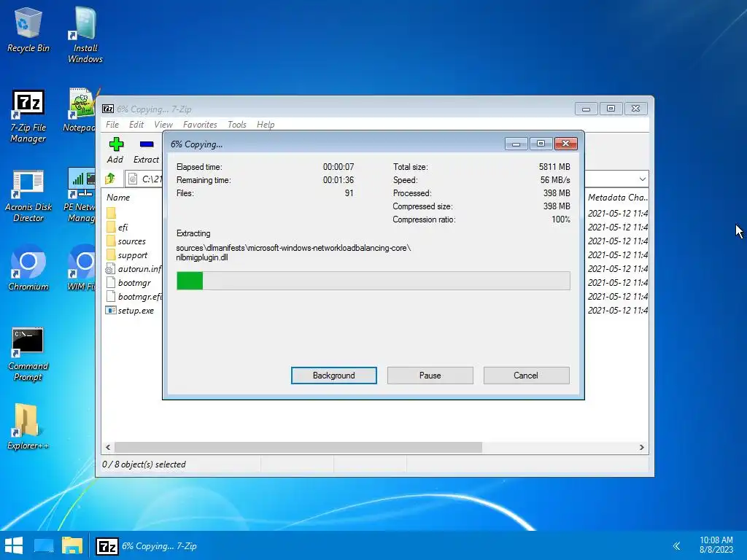Click the Files count value 91

349,193
